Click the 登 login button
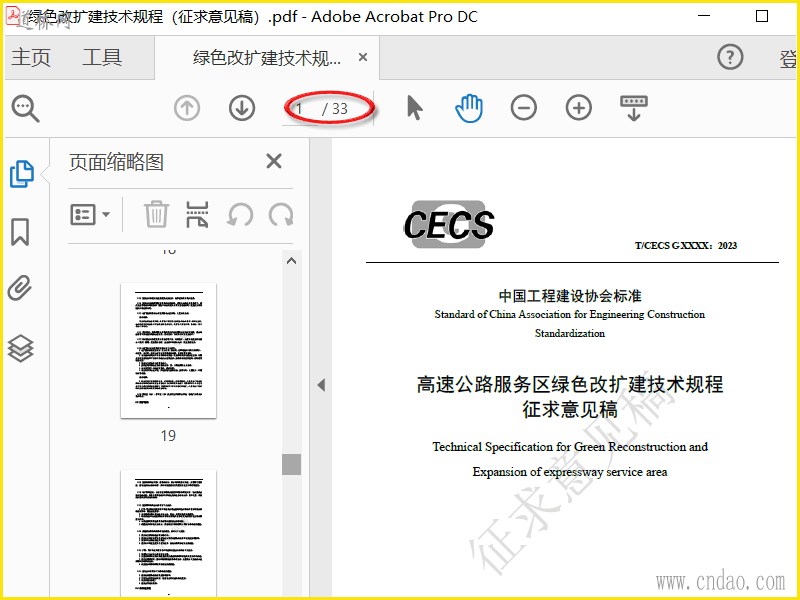This screenshot has width=800, height=600. [788, 59]
